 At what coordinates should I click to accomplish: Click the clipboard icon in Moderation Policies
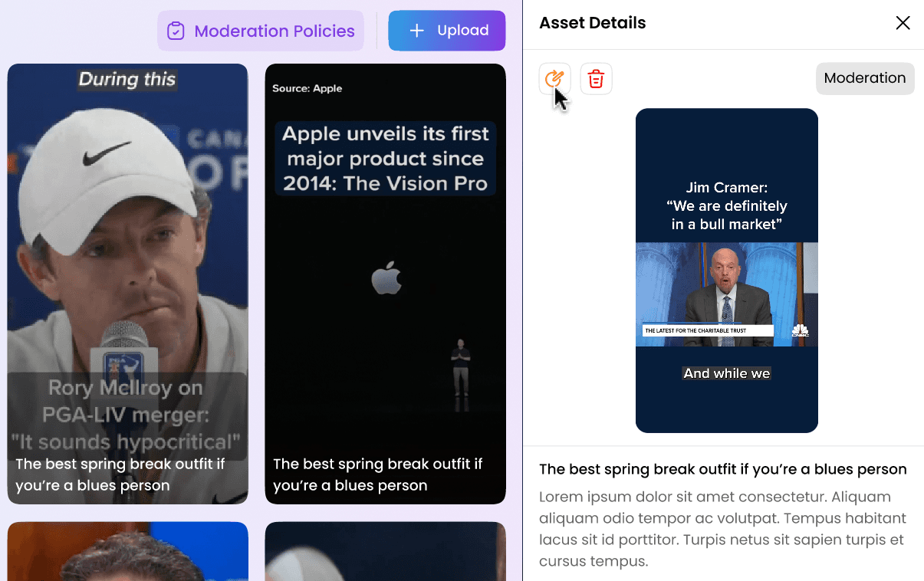coord(176,31)
